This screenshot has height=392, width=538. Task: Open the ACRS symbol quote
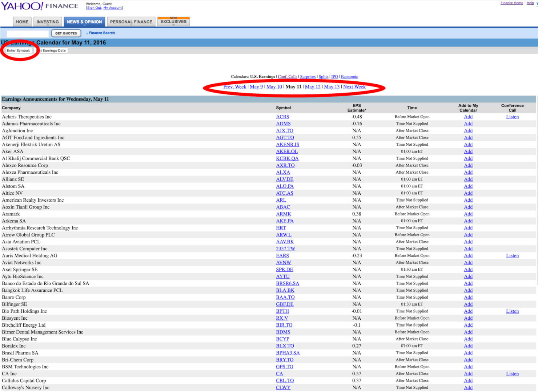pyautogui.click(x=282, y=117)
